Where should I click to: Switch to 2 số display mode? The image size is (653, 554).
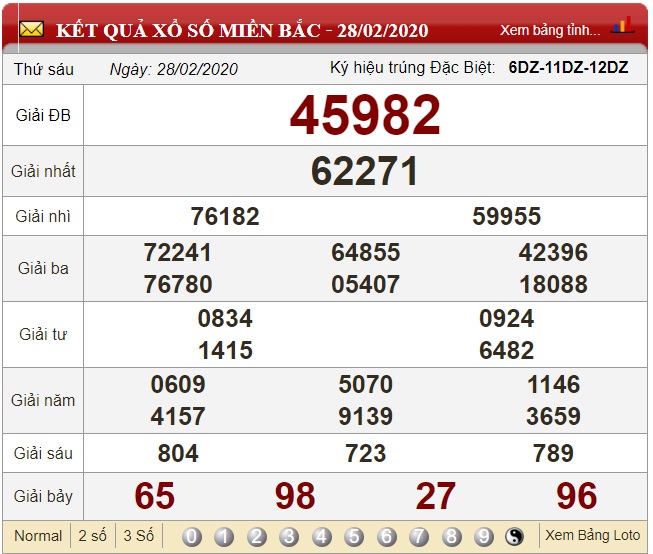[x=93, y=536]
